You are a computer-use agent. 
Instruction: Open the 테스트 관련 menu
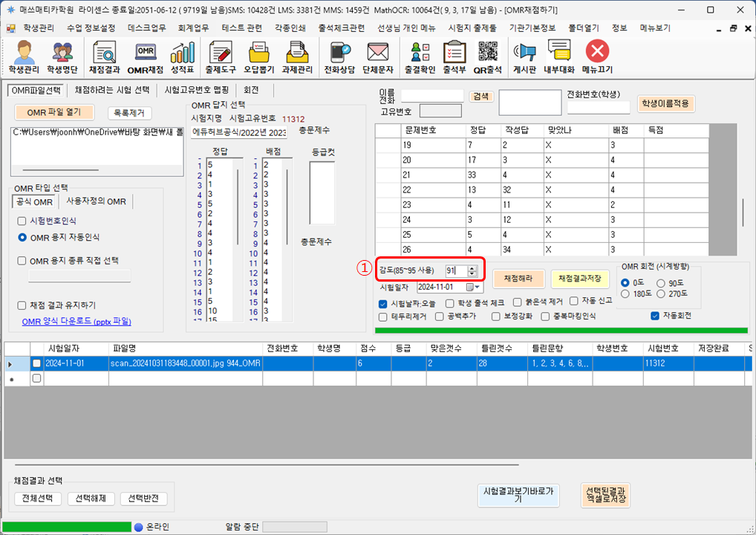[241, 27]
